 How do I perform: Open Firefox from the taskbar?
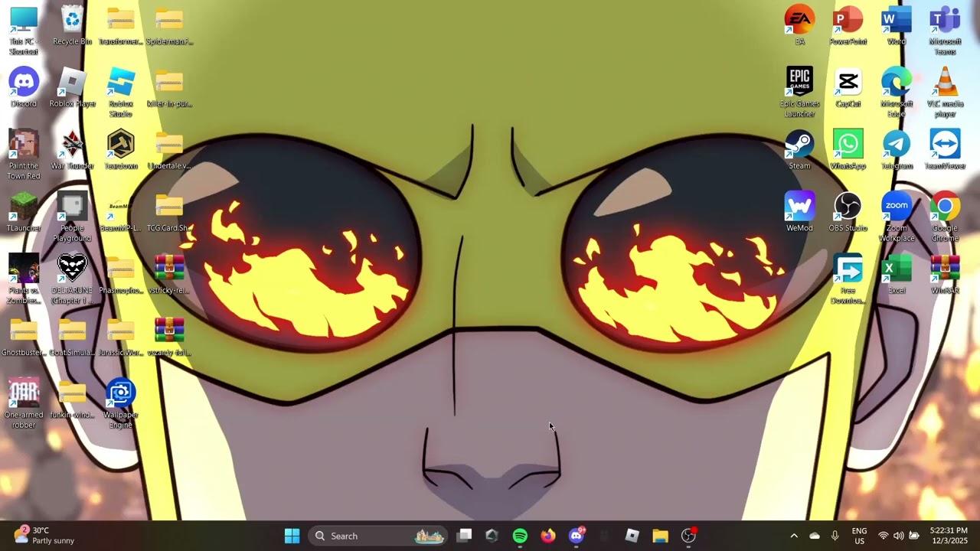pyautogui.click(x=548, y=536)
